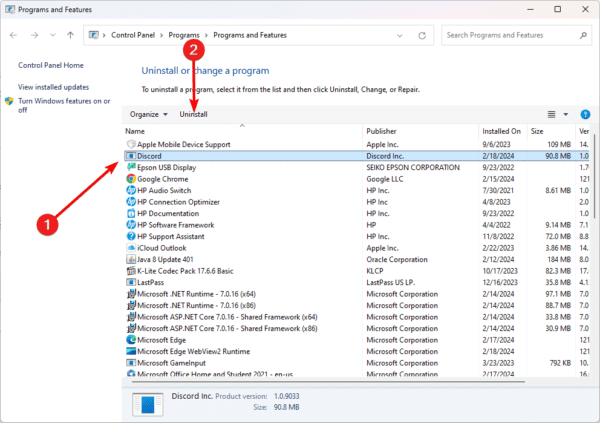Select the HP Software Framework icon
Viewport: 600px width, 423px height.
[131, 225]
